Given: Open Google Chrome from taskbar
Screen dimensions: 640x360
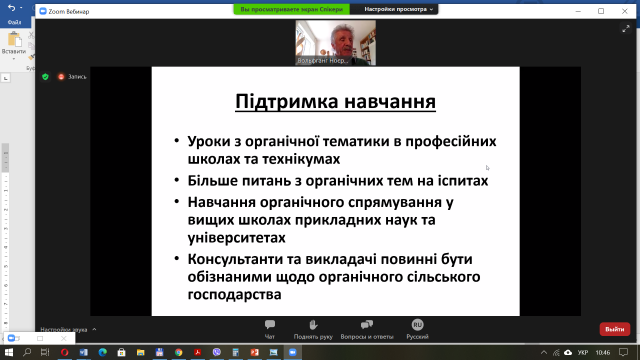Looking at the screenshot, I should (178, 352).
